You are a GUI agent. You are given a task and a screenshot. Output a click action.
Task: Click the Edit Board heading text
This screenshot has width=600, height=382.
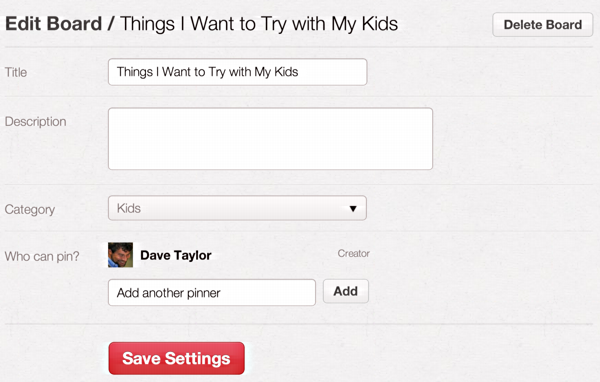coord(54,24)
